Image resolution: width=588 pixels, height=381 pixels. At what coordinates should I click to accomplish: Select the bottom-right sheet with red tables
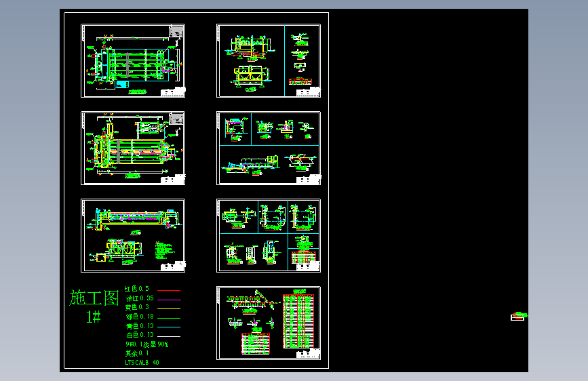click(x=269, y=323)
